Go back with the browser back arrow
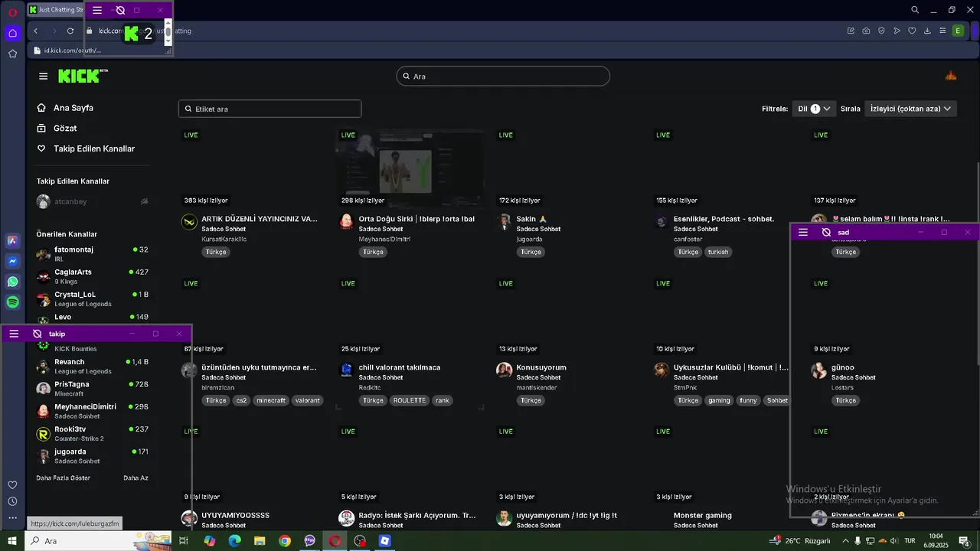The height and width of the screenshot is (551, 980). 36,31
